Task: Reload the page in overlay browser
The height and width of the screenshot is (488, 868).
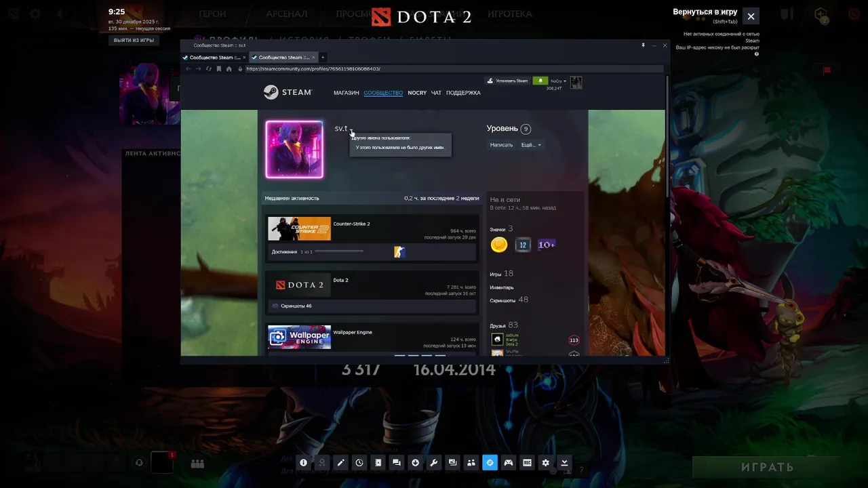Action: point(208,68)
